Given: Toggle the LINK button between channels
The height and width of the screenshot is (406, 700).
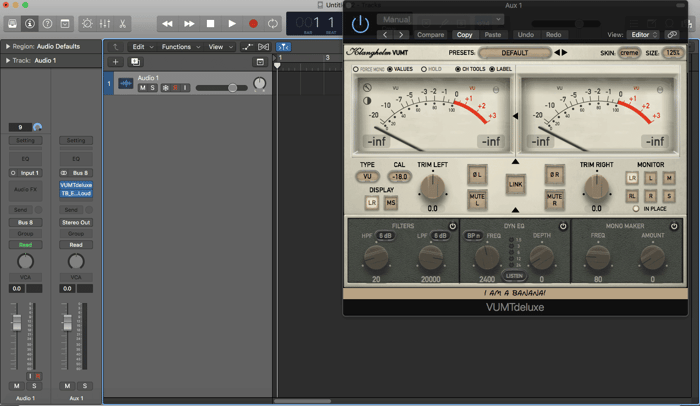Looking at the screenshot, I should click(x=515, y=184).
